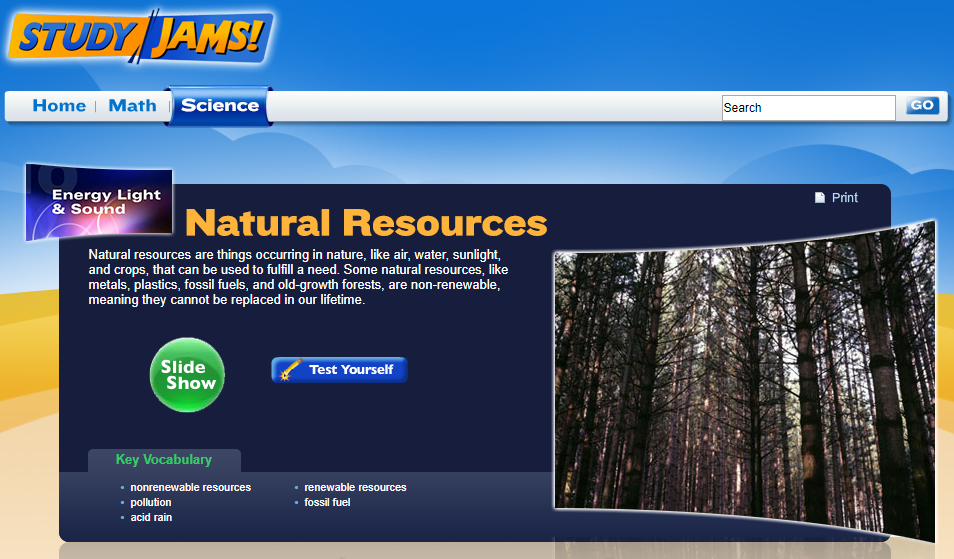Open the Home menu item
Viewport: 954px width, 559px height.
59,106
